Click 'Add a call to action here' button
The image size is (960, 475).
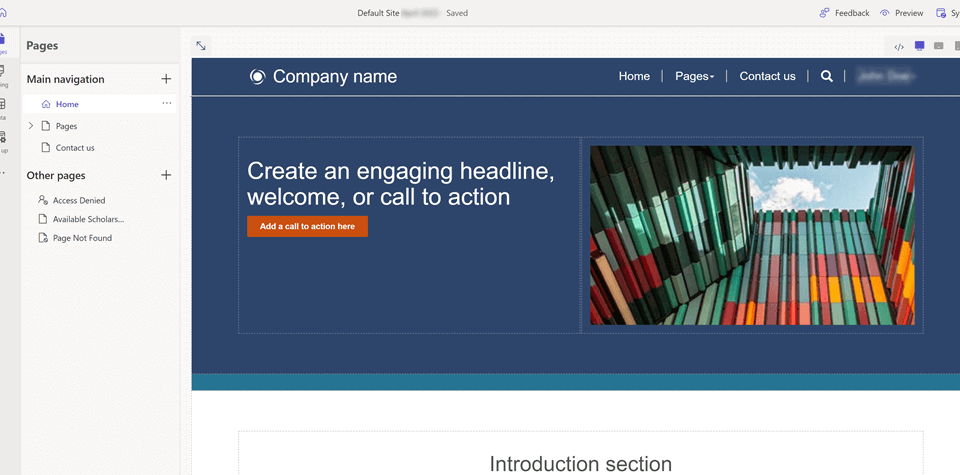click(307, 227)
